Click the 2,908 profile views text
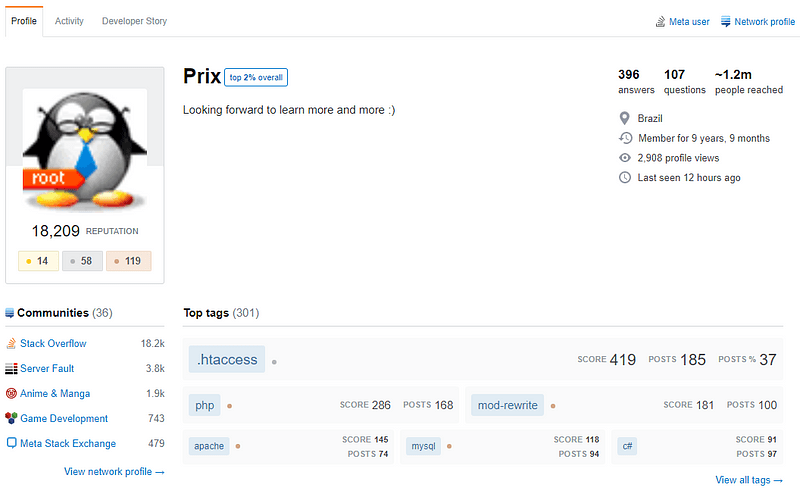 (x=678, y=158)
